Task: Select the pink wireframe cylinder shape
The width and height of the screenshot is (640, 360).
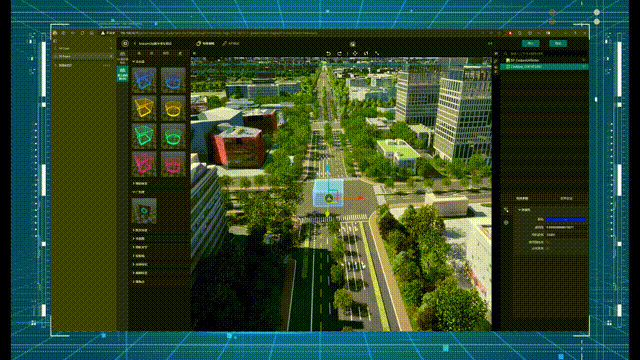Action: tap(173, 164)
